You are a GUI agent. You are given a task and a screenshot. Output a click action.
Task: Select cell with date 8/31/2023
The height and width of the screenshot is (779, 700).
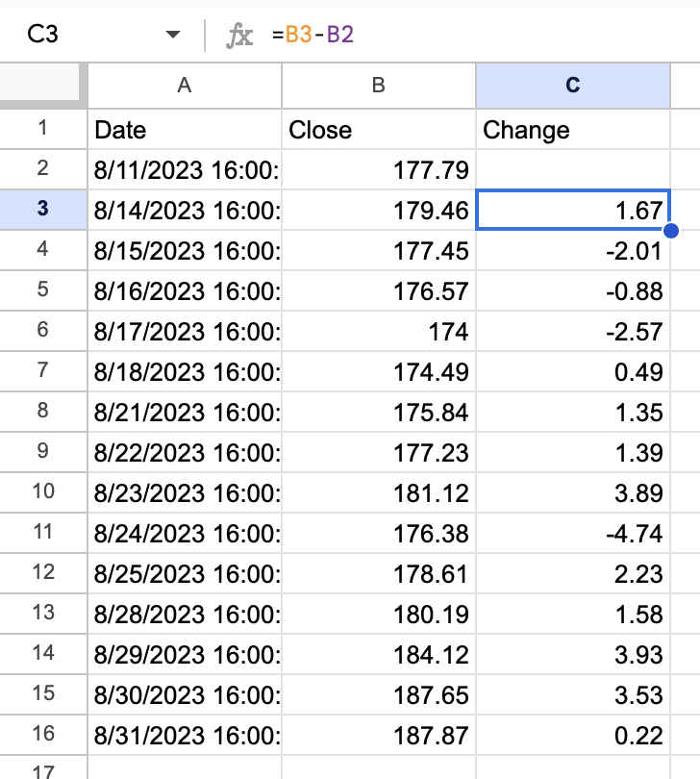coord(185,736)
